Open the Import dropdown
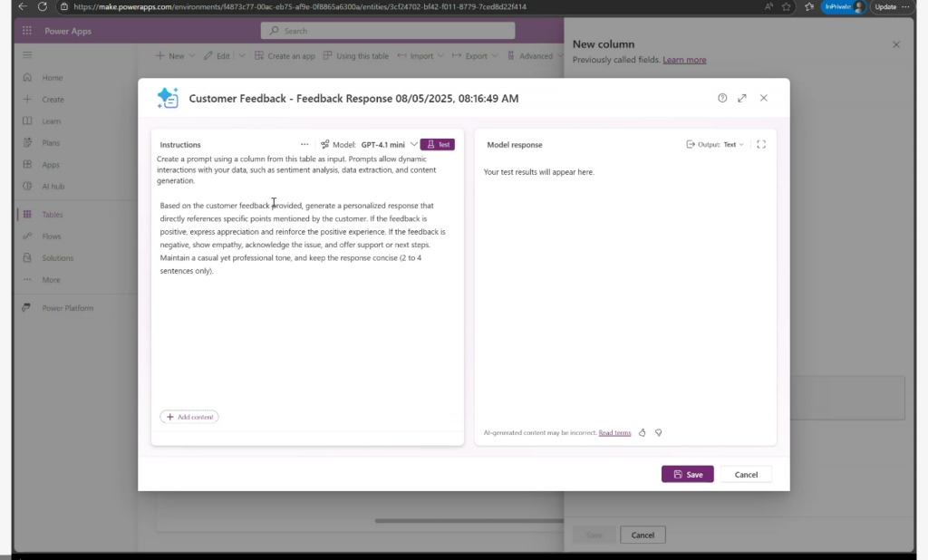Image resolution: width=928 pixels, height=560 pixels. click(420, 55)
